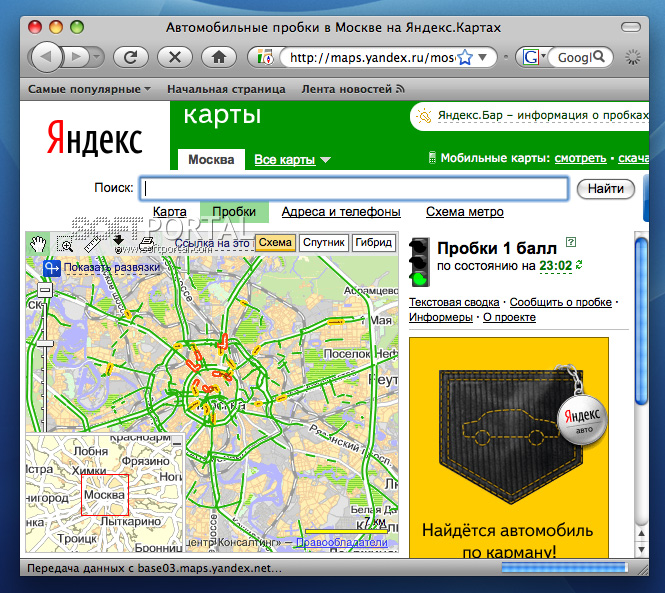Click the 23:02 traffic time link
665x593 pixels.
click(556, 266)
